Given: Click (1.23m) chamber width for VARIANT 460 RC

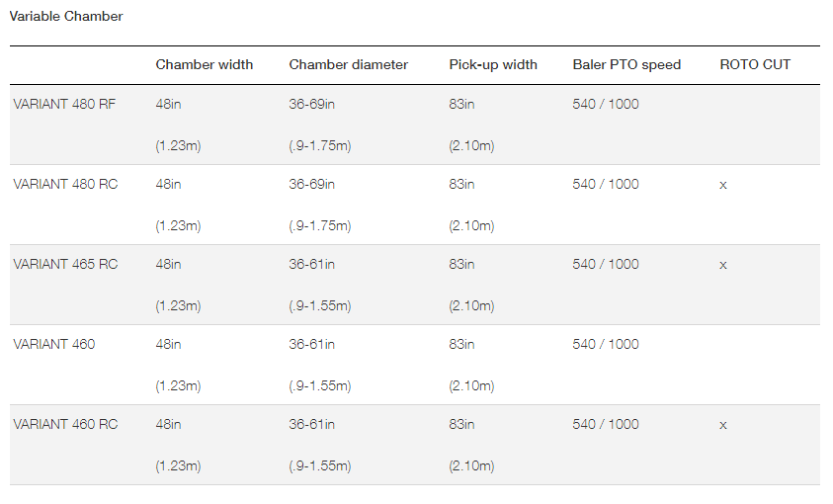Looking at the screenshot, I should coord(178,465).
